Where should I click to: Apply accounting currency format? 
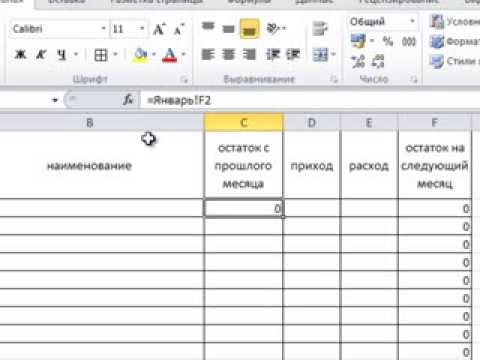358,41
